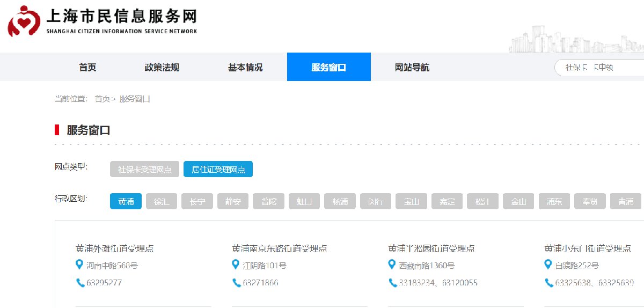Image resolution: width=644 pixels, height=308 pixels.
Task: Click 首页 link in the breadcrumb
Action: tap(102, 99)
